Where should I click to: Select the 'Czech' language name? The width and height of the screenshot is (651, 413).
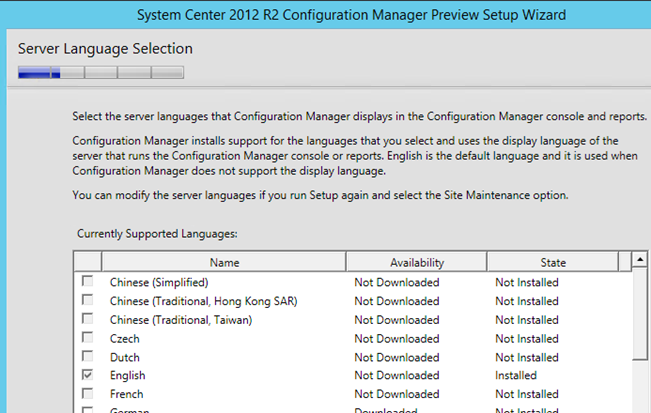point(125,339)
